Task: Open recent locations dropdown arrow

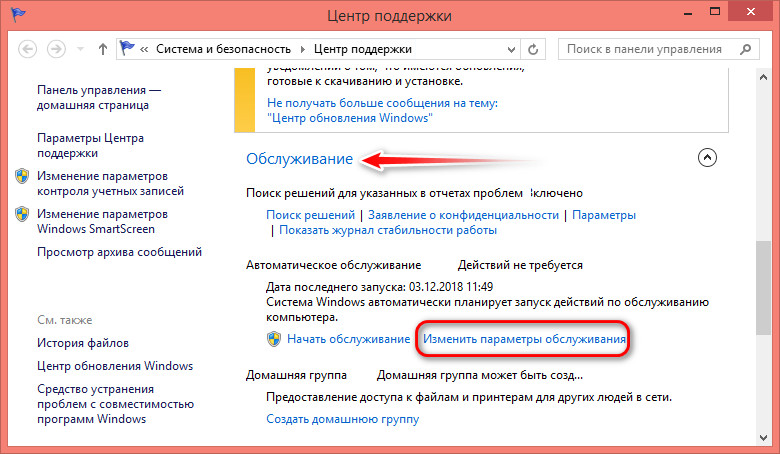Action: point(80,49)
